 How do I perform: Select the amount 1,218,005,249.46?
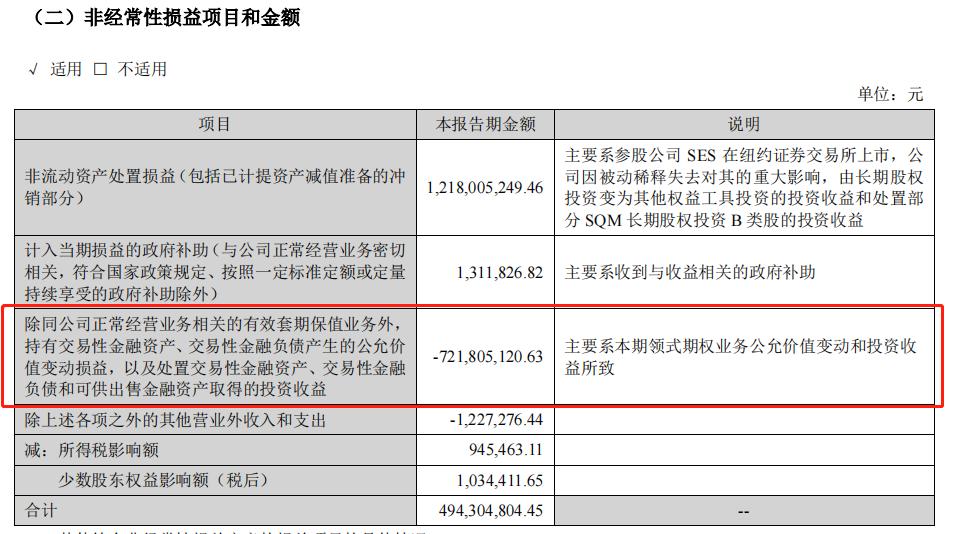(x=485, y=187)
